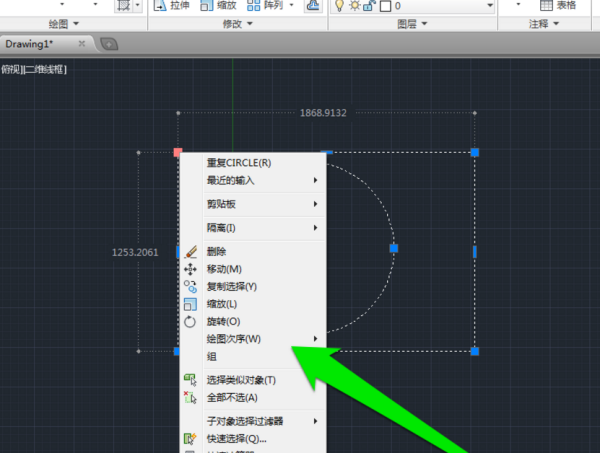Click the Stretch (拉伸) tool icon
The image size is (600, 453).
coord(160,5)
